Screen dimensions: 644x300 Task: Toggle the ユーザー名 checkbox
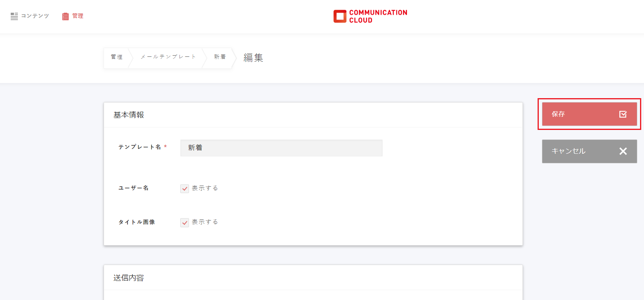(185, 189)
